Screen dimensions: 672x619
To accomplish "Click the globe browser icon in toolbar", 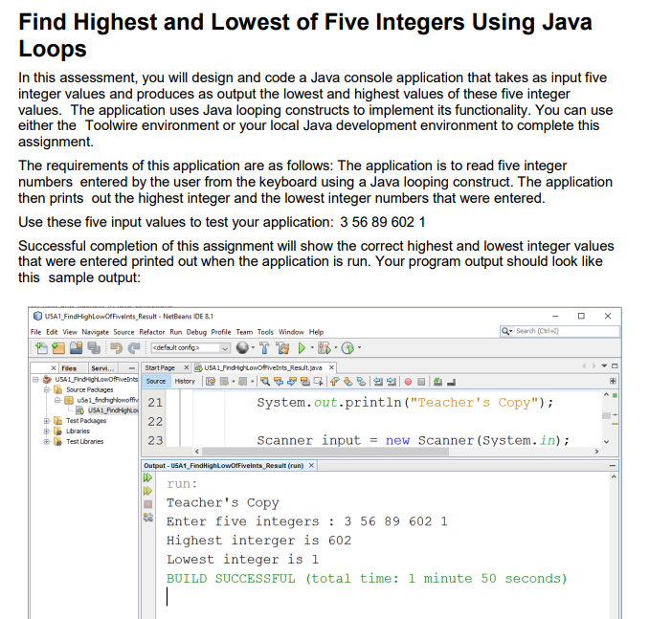I will tap(242, 348).
